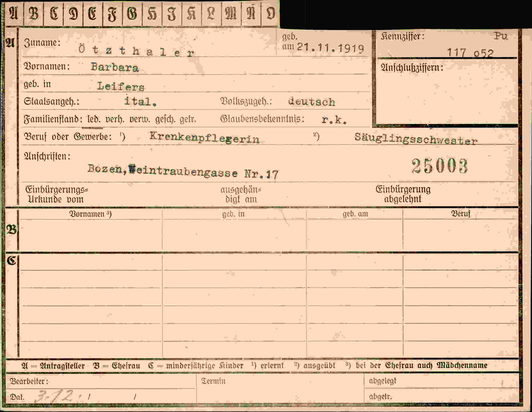Click the footnote 'bei der Ehefrau auch Mädchenname'

[x=421, y=365]
